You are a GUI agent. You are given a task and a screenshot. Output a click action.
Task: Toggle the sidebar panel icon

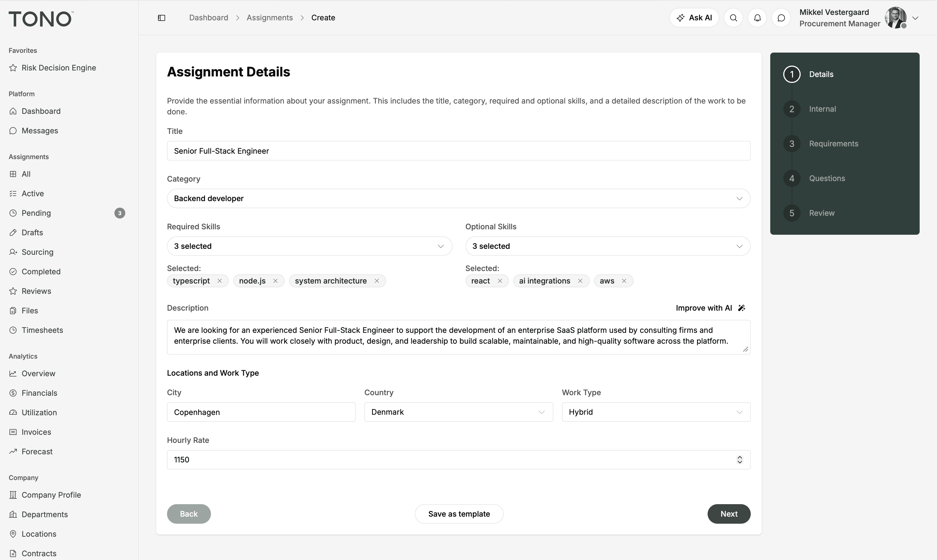coord(162,18)
